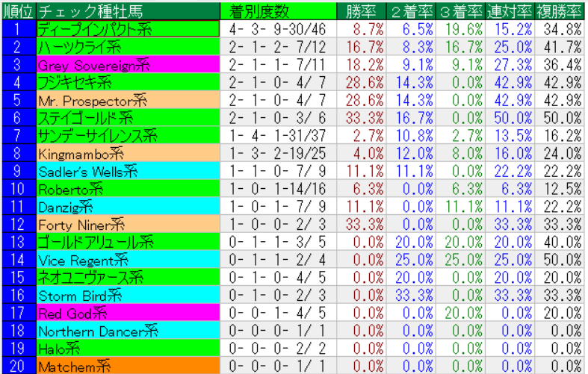Click the 勝率 column header
Image resolution: width=588 pixels, height=374 pixels.
361,10
